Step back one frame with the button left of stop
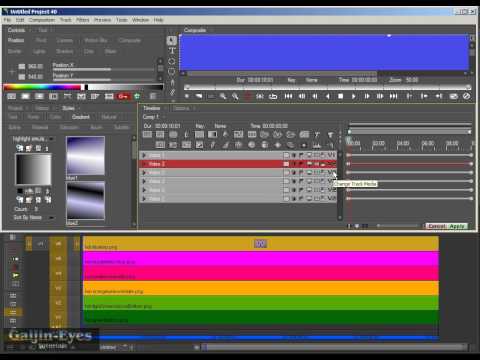The height and width of the screenshot is (360, 480). tap(327, 96)
